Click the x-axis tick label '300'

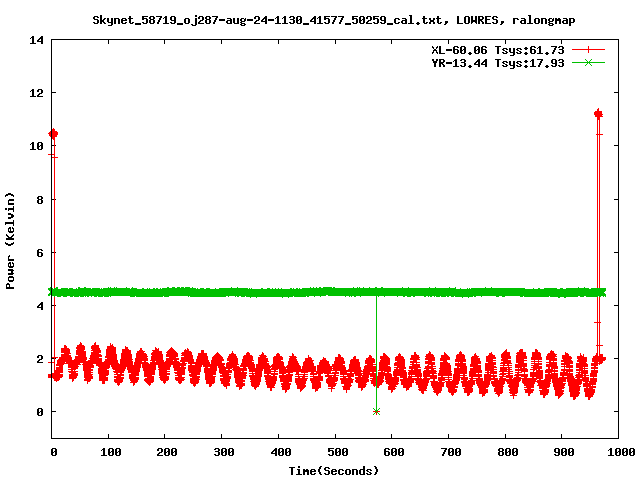[x=224, y=452]
